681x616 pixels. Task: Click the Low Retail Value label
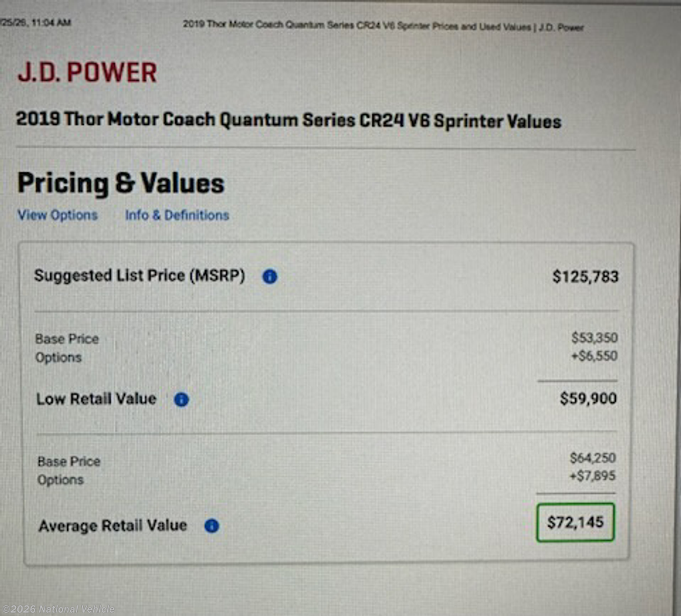[x=96, y=399]
